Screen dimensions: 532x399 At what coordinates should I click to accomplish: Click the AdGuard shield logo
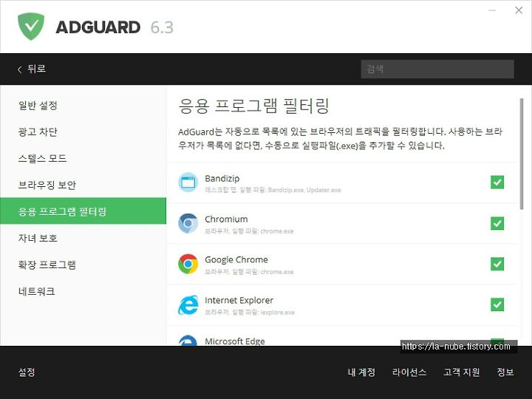[x=31, y=27]
